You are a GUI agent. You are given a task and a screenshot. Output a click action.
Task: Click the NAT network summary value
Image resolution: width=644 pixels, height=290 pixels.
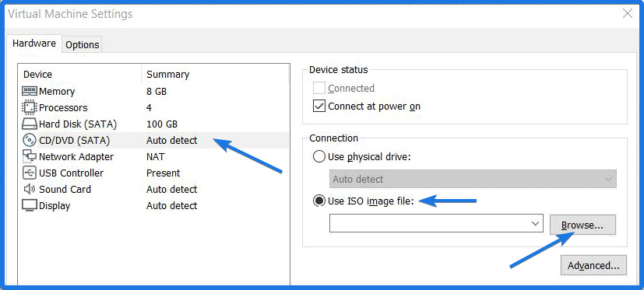pos(155,157)
